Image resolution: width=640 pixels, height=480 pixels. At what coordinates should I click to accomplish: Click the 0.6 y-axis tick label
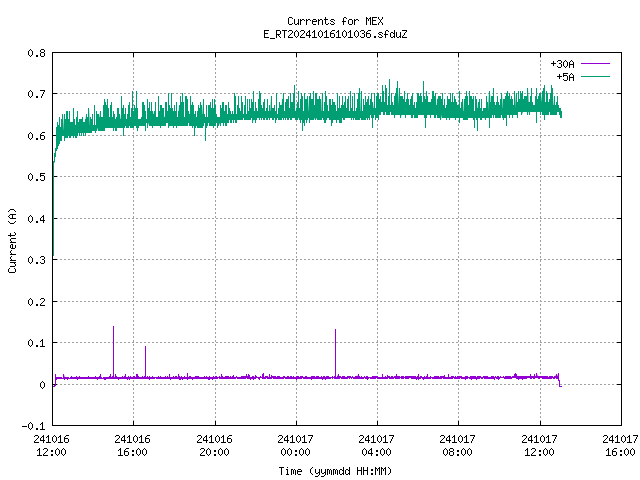click(x=36, y=136)
